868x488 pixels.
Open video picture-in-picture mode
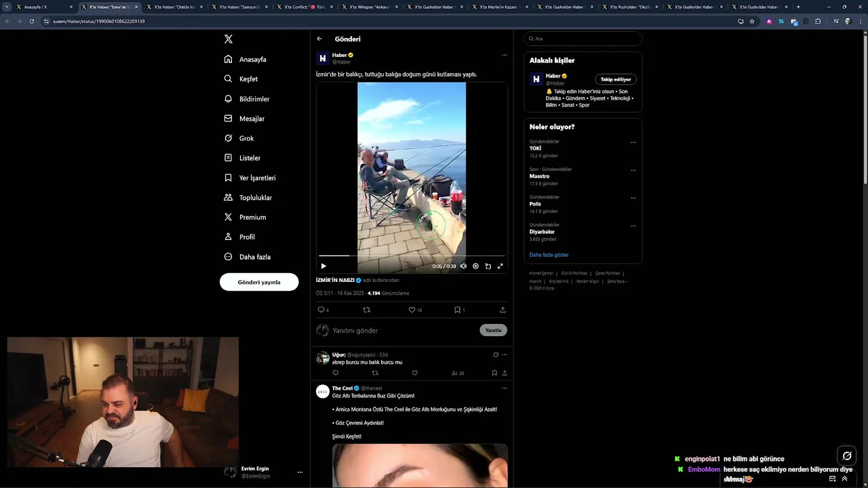pos(488,266)
